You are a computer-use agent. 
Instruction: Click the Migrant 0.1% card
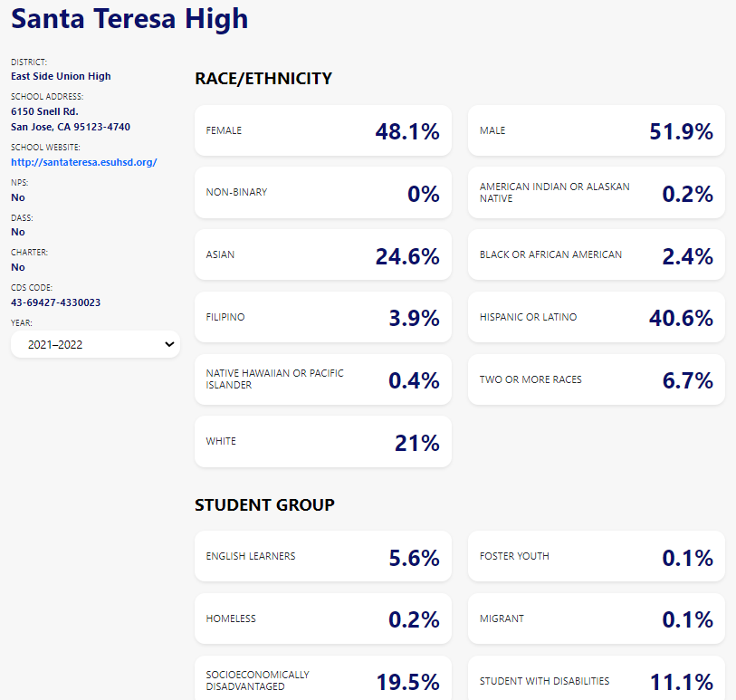pos(596,618)
